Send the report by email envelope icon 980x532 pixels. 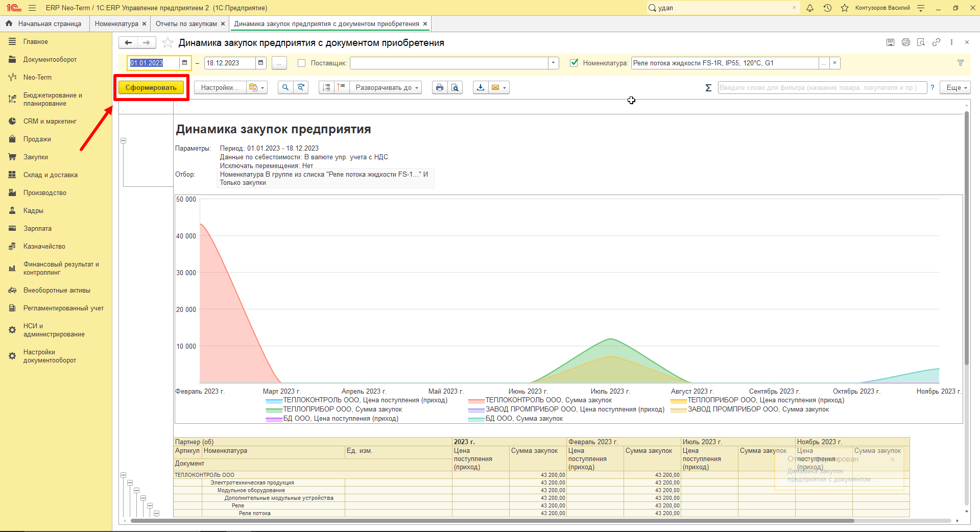499,88
